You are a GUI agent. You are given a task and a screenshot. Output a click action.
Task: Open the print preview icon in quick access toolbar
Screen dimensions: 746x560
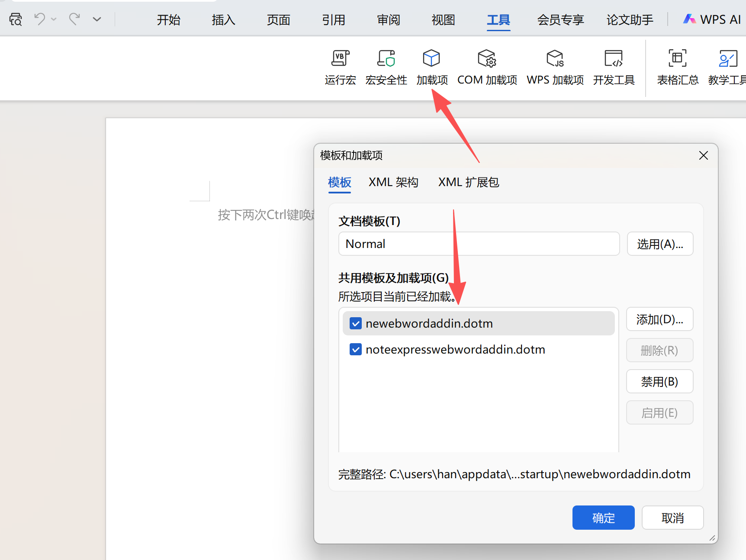click(x=16, y=19)
